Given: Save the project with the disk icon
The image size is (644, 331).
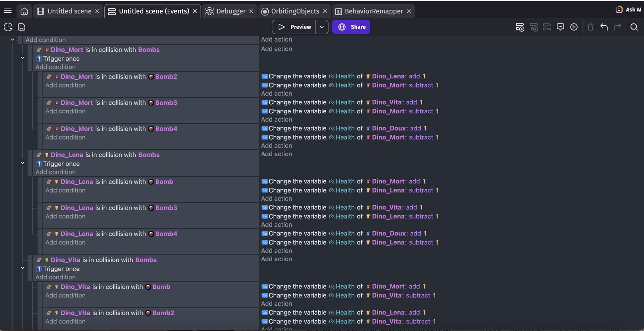Looking at the screenshot, I should tap(21, 27).
